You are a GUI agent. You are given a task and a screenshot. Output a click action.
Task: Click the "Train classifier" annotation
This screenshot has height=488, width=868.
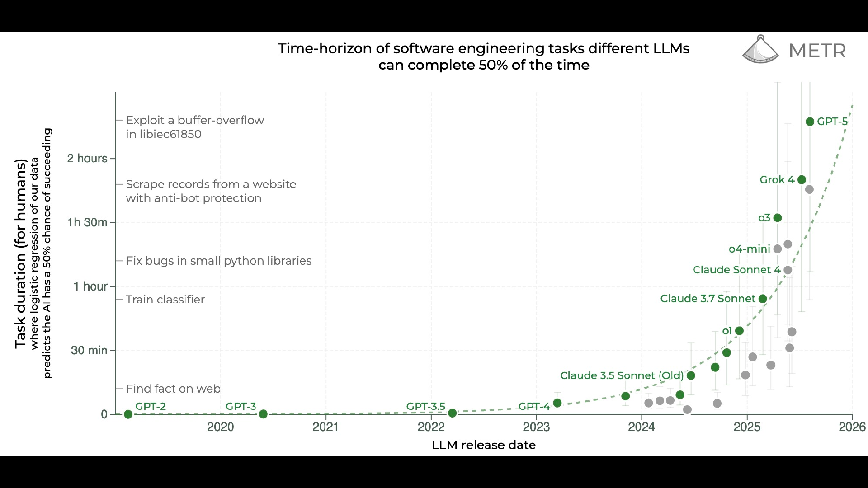point(165,299)
